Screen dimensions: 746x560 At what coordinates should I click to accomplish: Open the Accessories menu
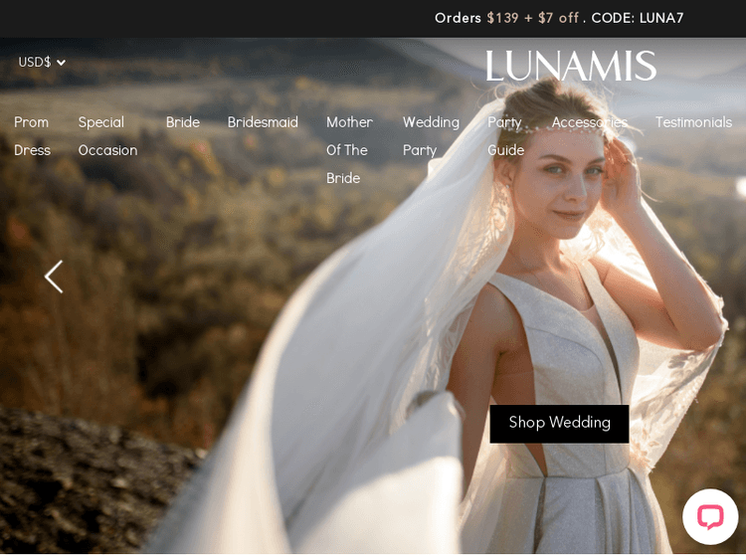tap(590, 122)
